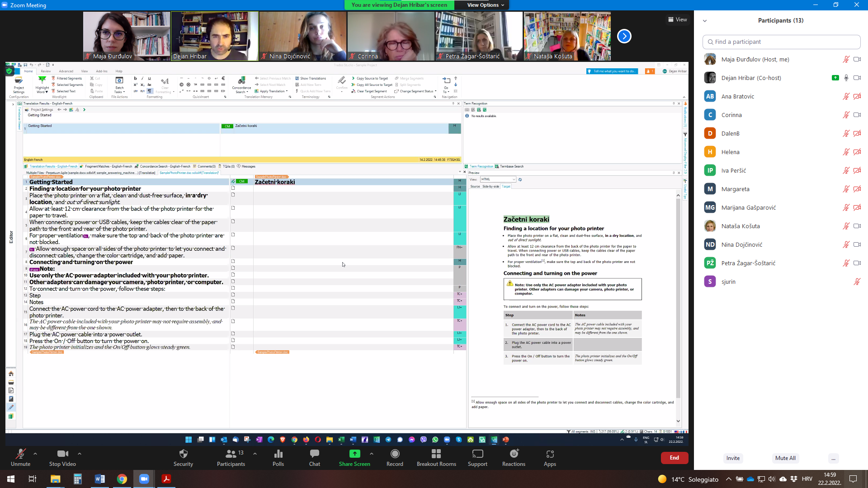The image size is (868, 488).
Task: Expand audio options arrow next to Unmute
Action: click(x=35, y=453)
